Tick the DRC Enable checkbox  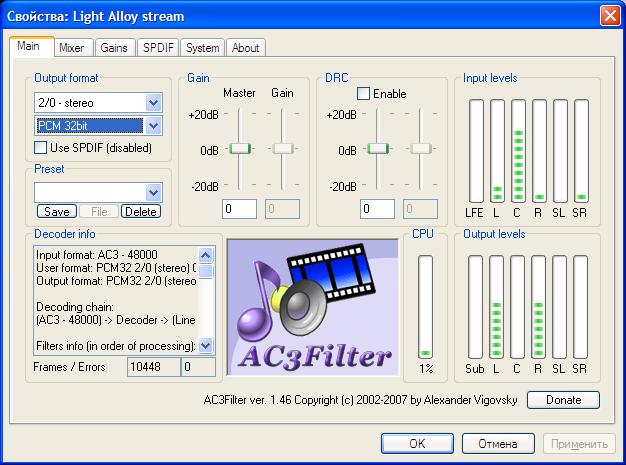pyautogui.click(x=363, y=94)
